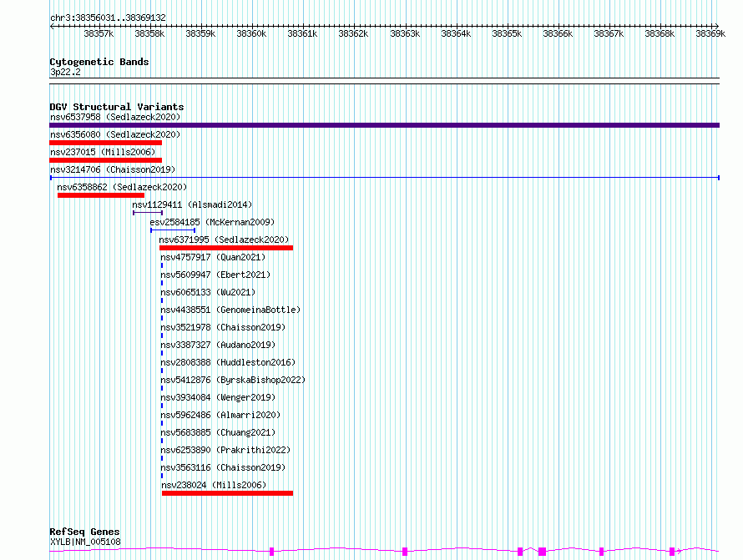Click the 38366k ruler tick label
743x560 pixels.
pyautogui.click(x=558, y=33)
